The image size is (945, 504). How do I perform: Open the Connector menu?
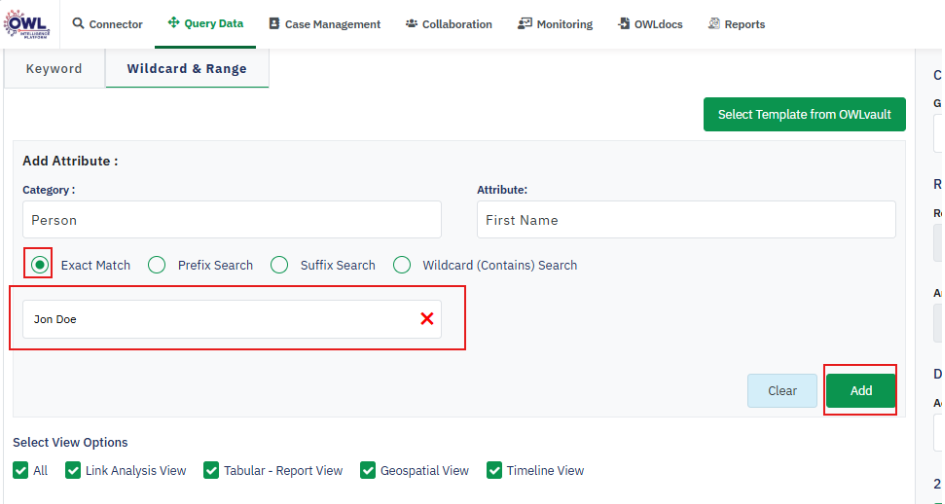point(108,24)
